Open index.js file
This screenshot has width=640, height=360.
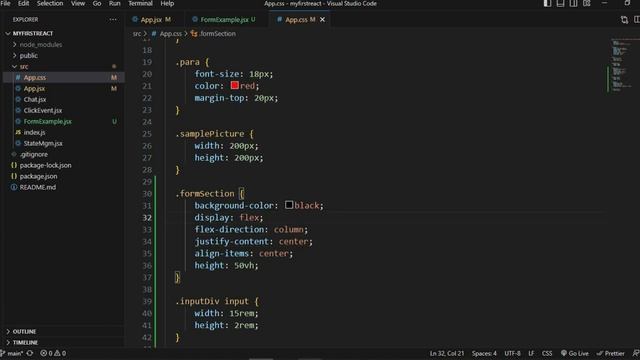pyautogui.click(x=34, y=133)
